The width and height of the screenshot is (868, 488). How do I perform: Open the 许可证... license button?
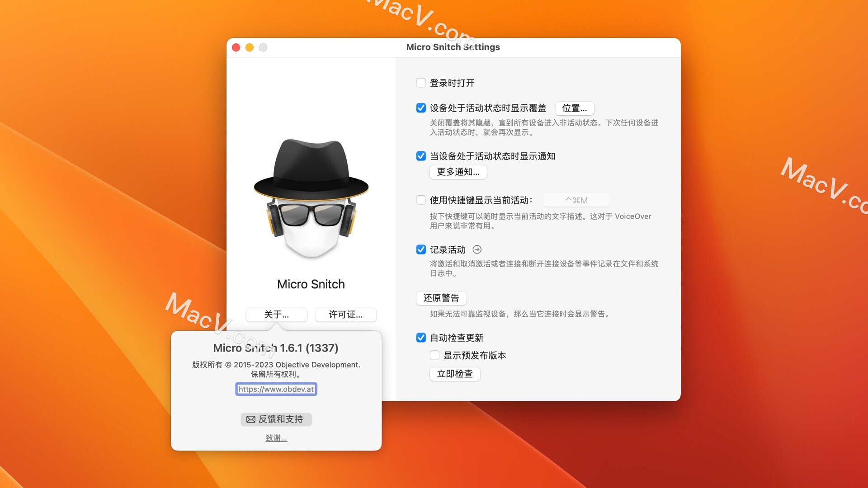[x=345, y=314]
